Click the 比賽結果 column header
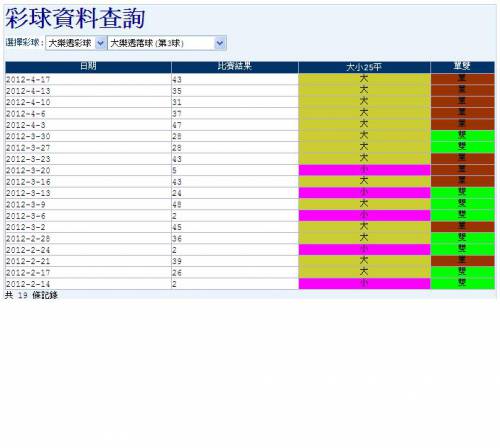The image size is (500, 448). click(235, 67)
